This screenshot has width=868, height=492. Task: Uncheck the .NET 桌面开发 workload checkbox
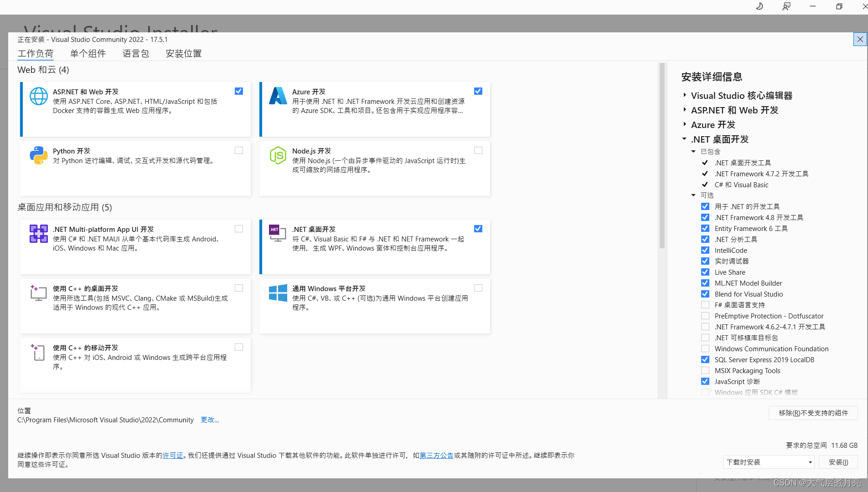478,229
